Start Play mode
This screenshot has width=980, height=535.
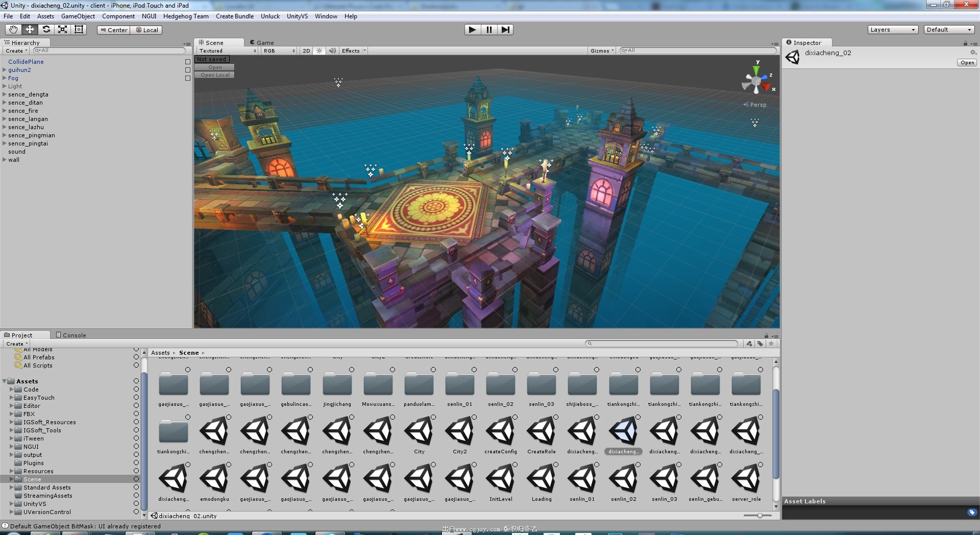point(473,30)
